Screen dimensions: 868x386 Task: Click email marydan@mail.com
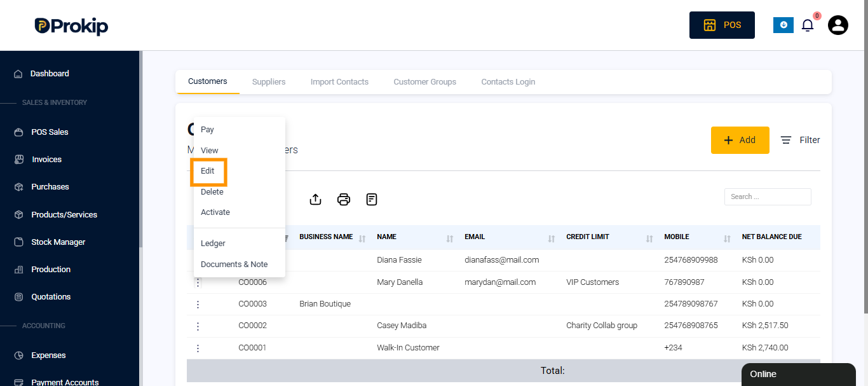point(500,282)
